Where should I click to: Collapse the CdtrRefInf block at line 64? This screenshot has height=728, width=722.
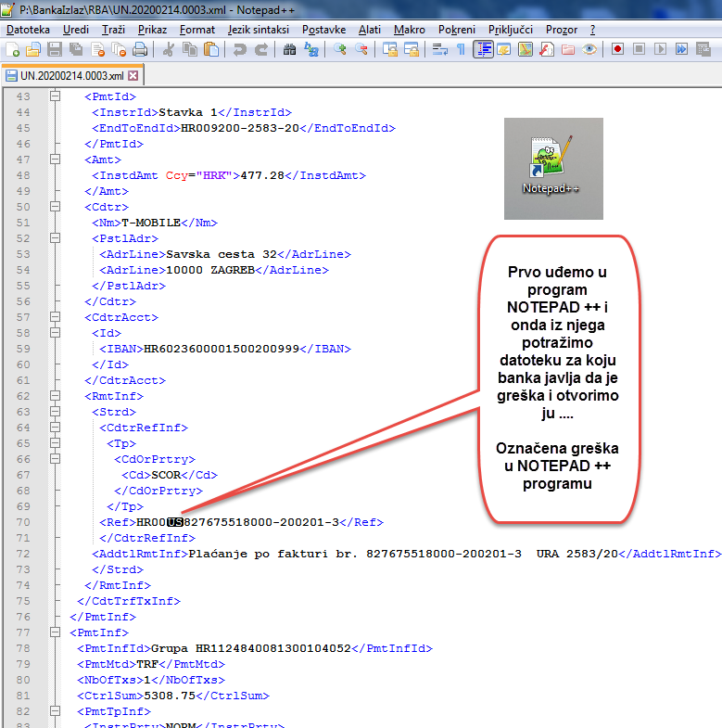56,428
